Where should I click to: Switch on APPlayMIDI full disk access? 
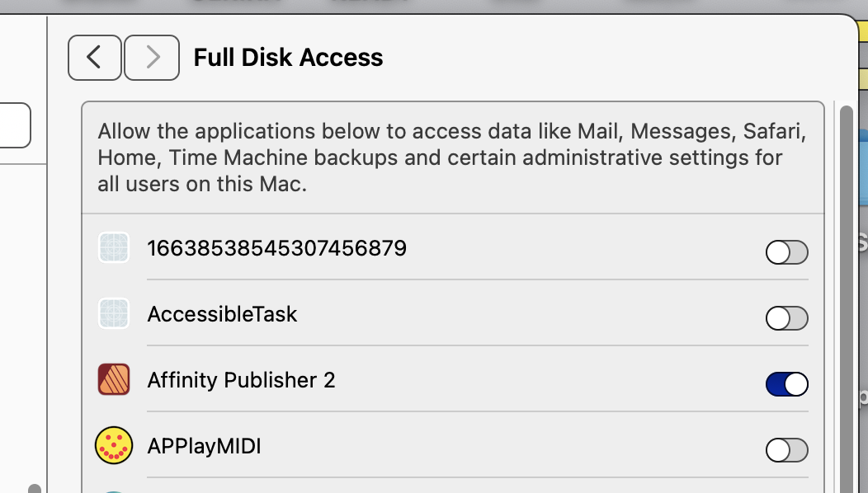click(786, 450)
